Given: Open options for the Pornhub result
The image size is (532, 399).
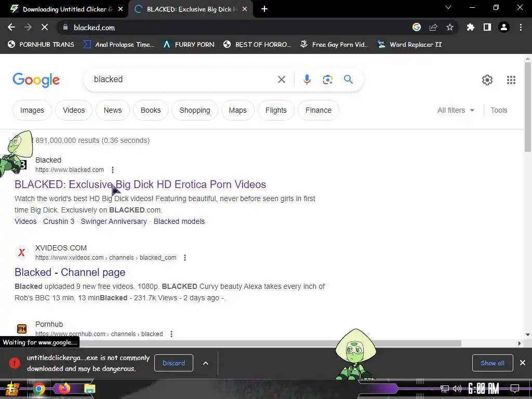Looking at the screenshot, I should (x=171, y=334).
